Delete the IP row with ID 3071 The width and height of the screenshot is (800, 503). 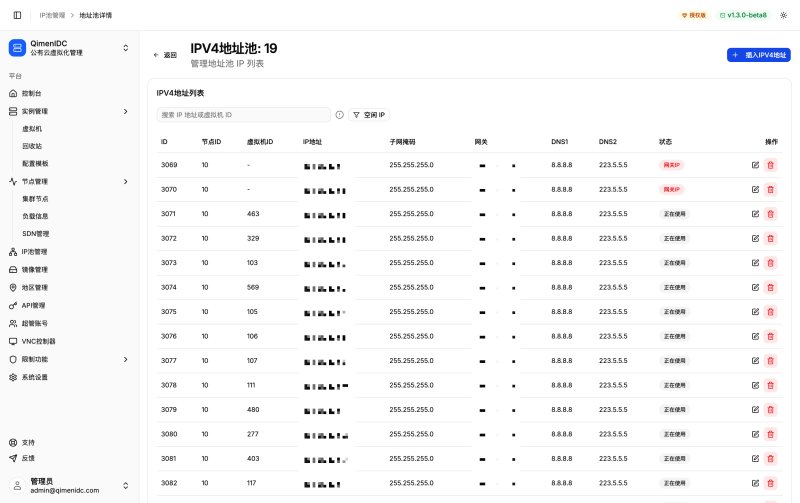coord(770,214)
